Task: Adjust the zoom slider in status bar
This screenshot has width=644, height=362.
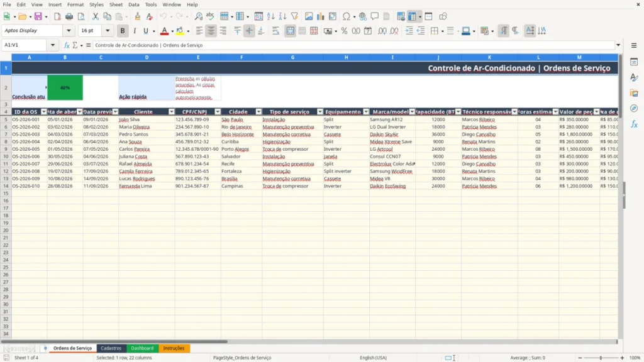Action: [601, 358]
